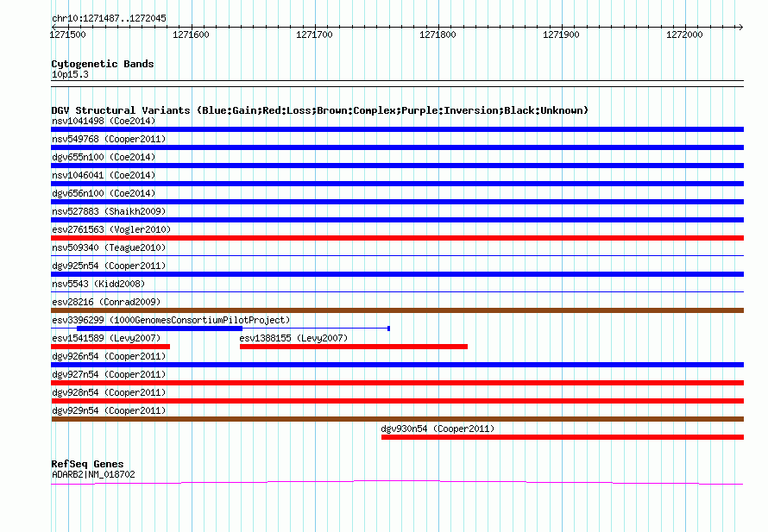The width and height of the screenshot is (768, 532).
Task: Select the dgv655n100 blue bar
Action: (x=397, y=166)
